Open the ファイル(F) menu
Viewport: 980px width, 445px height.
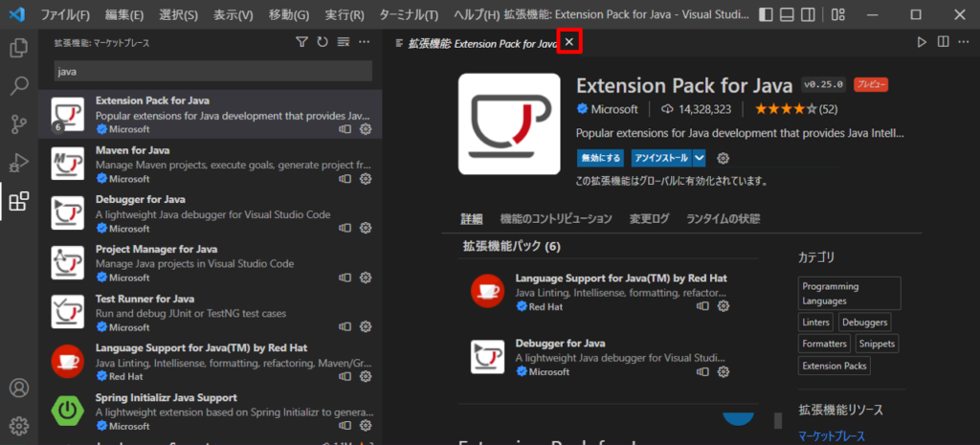65,14
